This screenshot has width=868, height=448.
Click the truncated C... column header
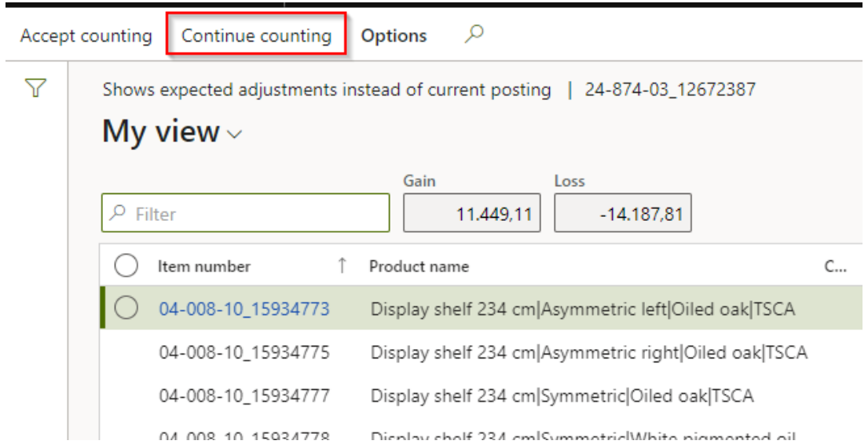click(x=833, y=266)
